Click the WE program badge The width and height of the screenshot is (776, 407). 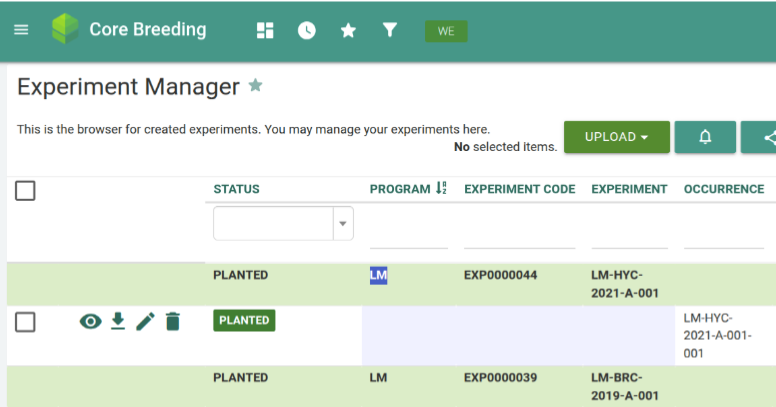pyautogui.click(x=446, y=31)
